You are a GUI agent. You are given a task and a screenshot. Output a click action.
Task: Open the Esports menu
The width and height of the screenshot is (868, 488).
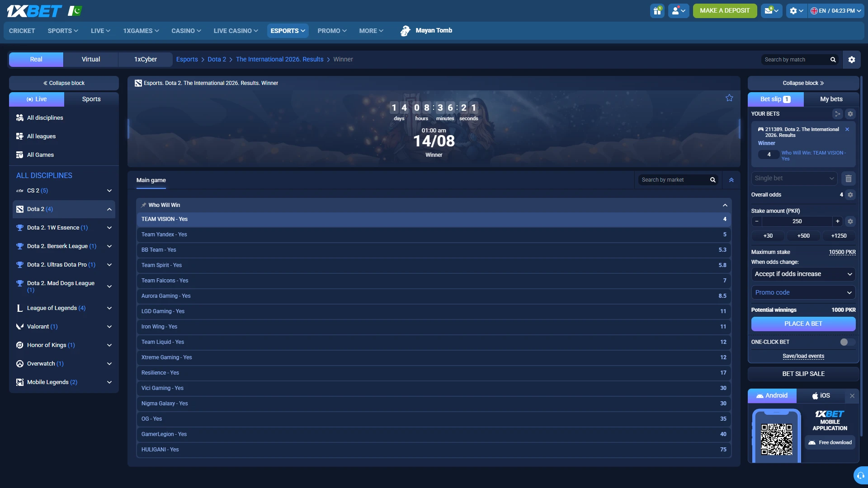288,31
